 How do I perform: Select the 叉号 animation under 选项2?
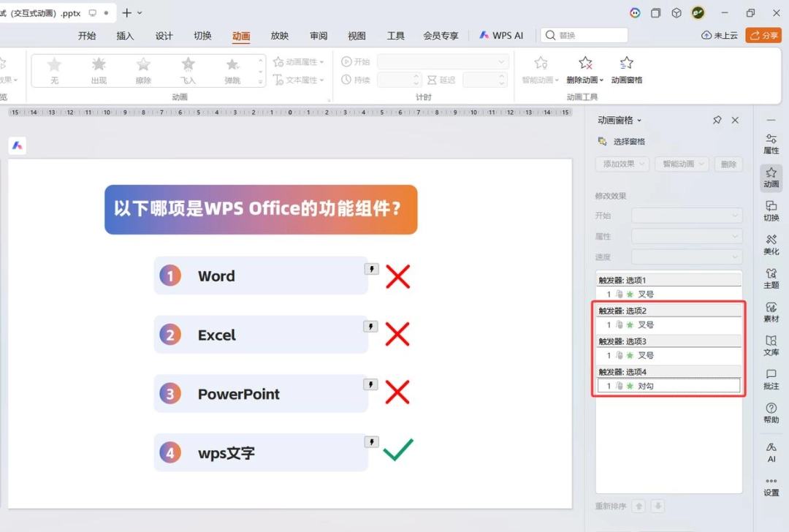[668, 324]
